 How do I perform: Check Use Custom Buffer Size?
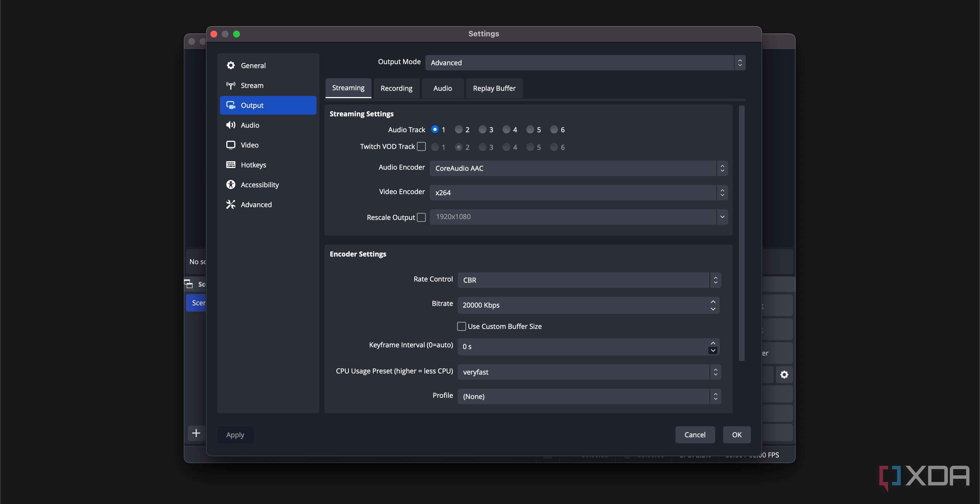tap(461, 326)
